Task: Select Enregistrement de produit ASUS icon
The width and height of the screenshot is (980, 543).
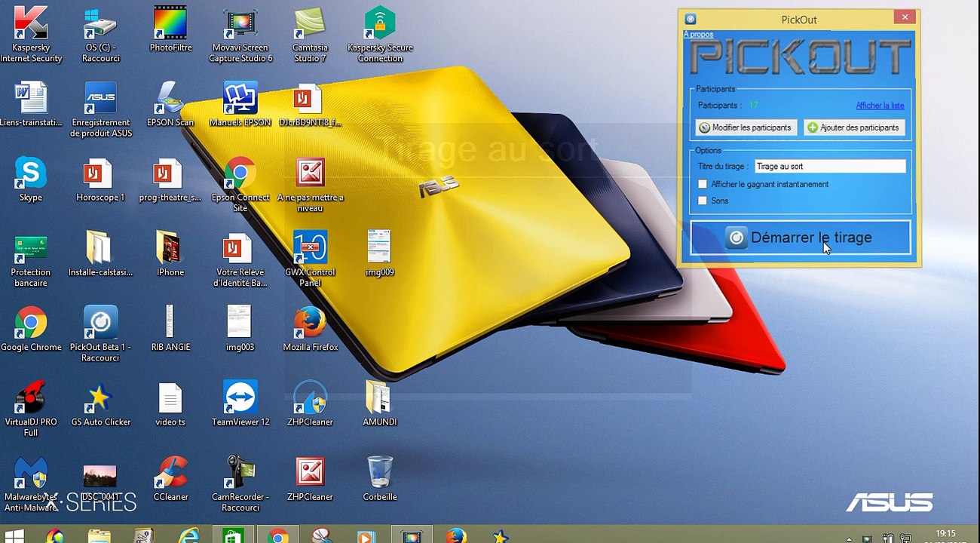Action: 100,109
